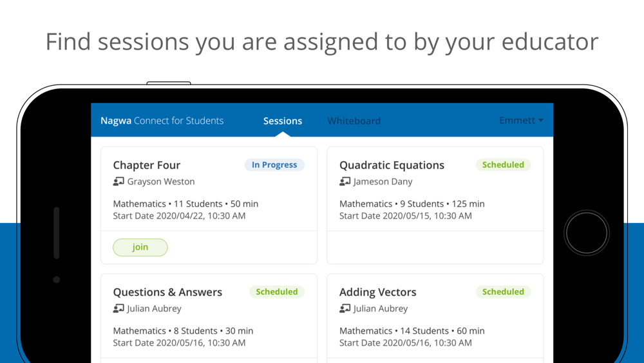Click the arrow next to Emmett
644x363 pixels.
541,121
